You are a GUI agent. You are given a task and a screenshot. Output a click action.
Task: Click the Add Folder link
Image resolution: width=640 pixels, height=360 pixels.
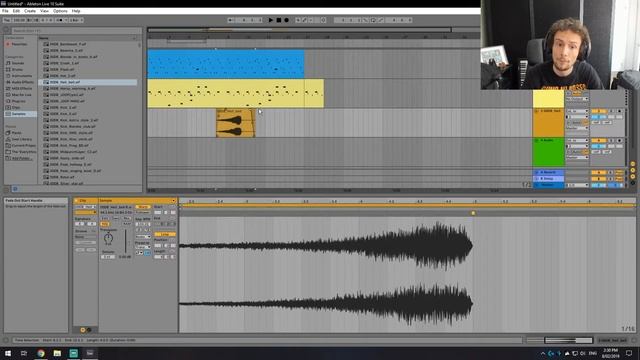click(x=21, y=158)
